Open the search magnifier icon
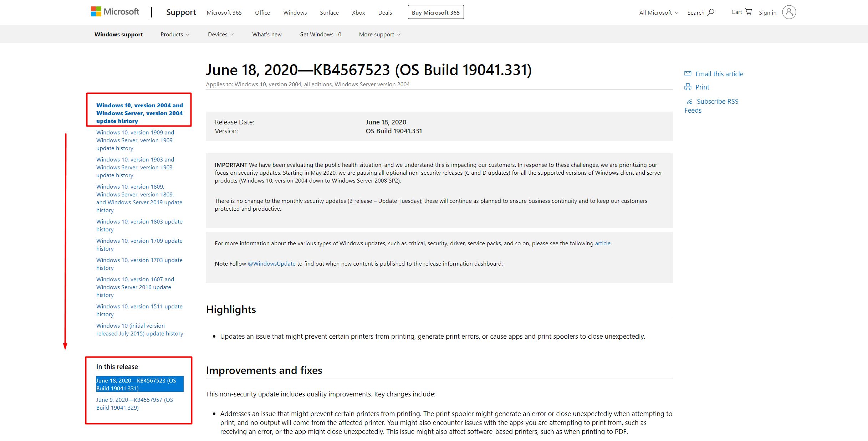The width and height of the screenshot is (868, 441). (x=711, y=12)
